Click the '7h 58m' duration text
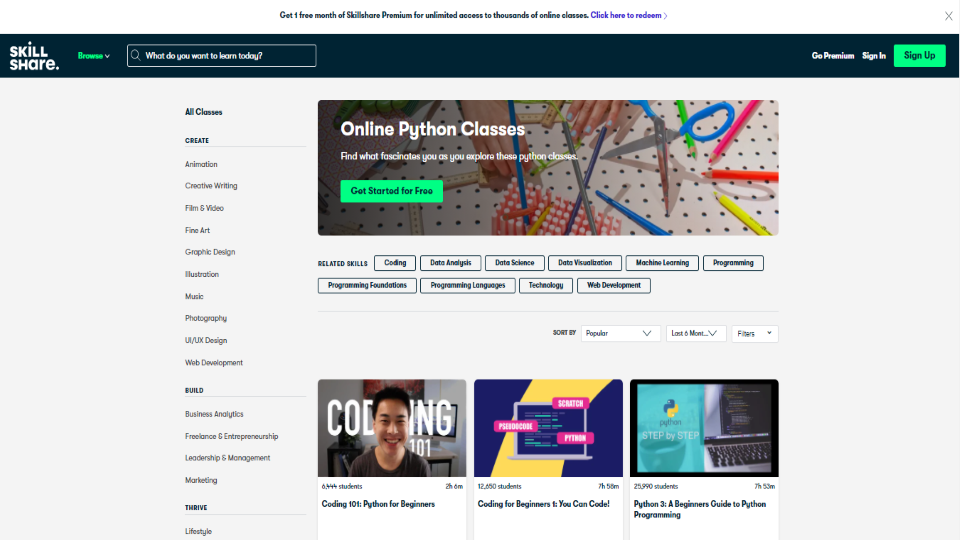The width and height of the screenshot is (960, 540). click(x=609, y=486)
